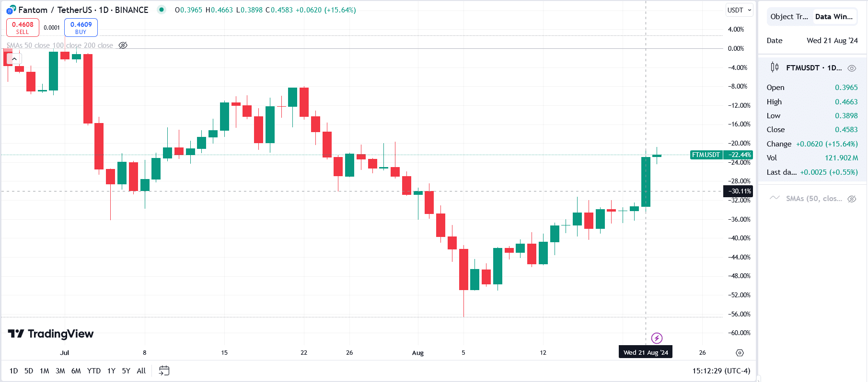
Task: Open the Go to date calendar icon
Action: (x=164, y=371)
